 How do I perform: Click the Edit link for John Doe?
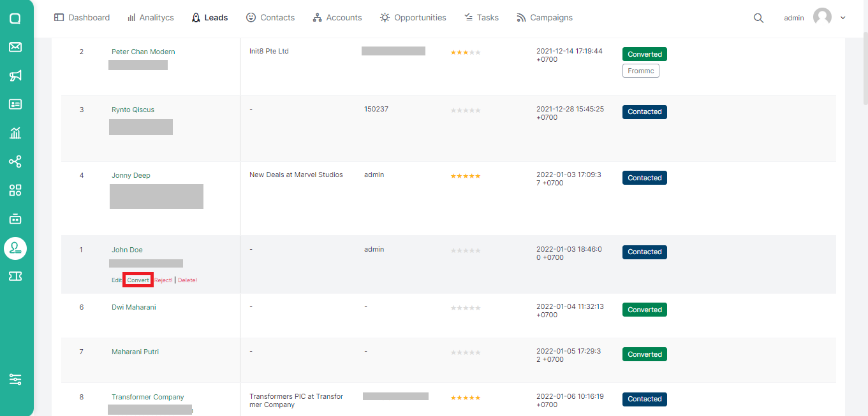[x=117, y=280]
